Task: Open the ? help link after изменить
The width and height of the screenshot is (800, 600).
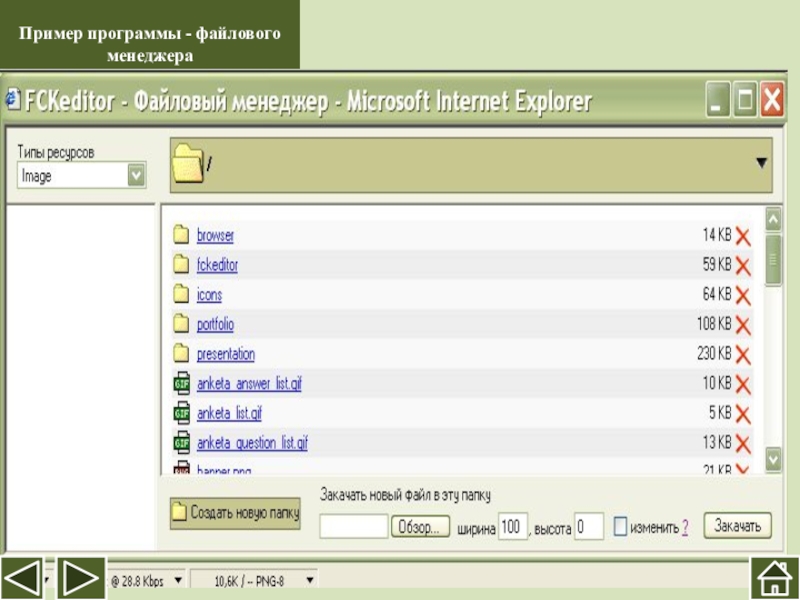Action: pyautogui.click(x=685, y=527)
